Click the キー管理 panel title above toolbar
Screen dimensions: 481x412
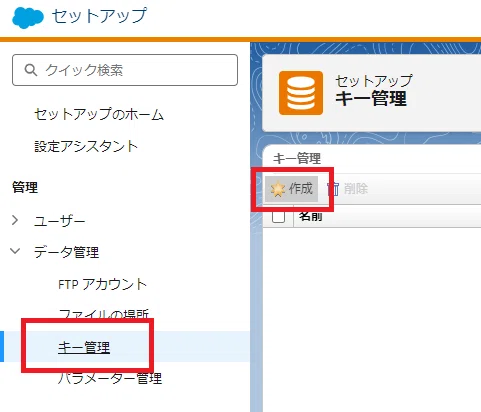(x=297, y=158)
